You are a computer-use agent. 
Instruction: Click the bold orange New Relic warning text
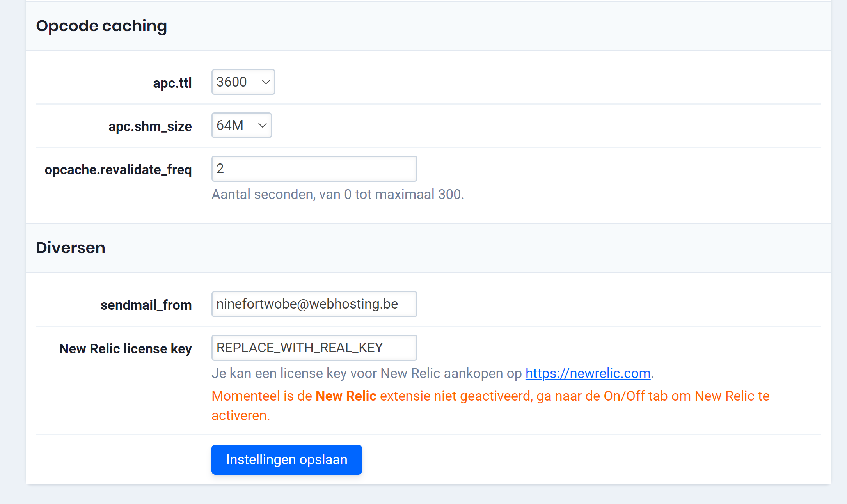pos(346,396)
